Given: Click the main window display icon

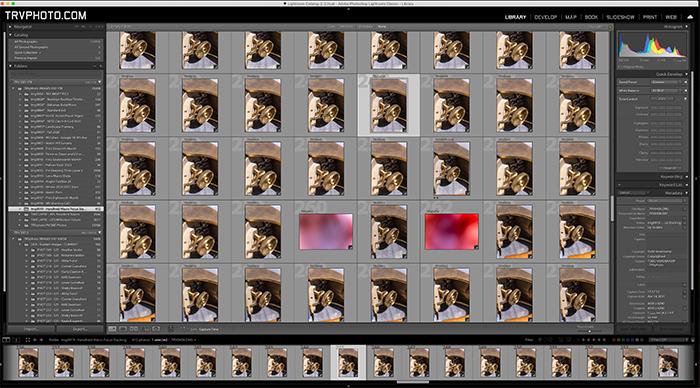Looking at the screenshot, I should pyautogui.click(x=6, y=340).
